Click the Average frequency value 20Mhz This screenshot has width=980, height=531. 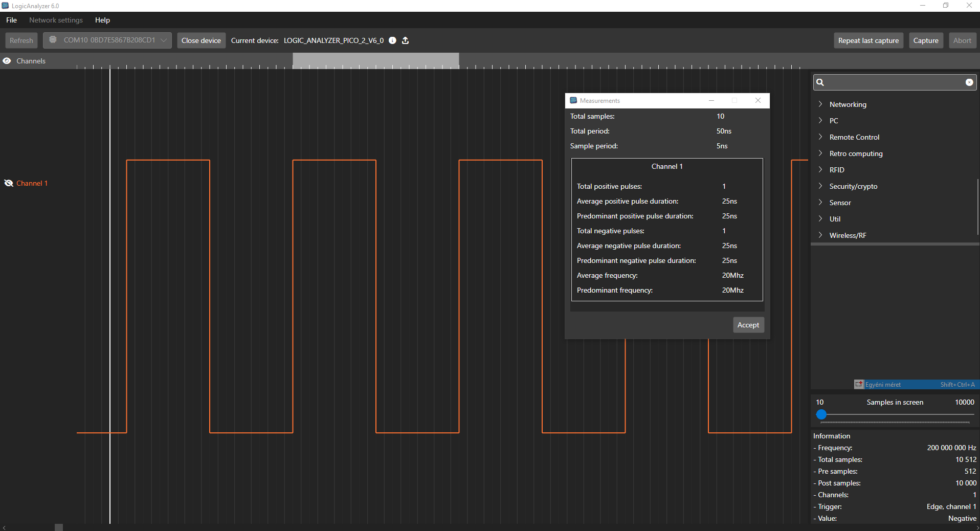coord(732,275)
